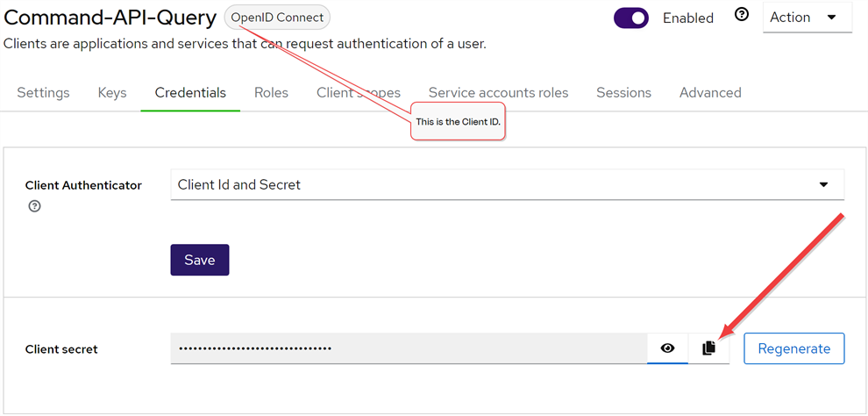Click help icon under Client Authenticator
Image resolution: width=868 pixels, height=416 pixels.
click(34, 206)
